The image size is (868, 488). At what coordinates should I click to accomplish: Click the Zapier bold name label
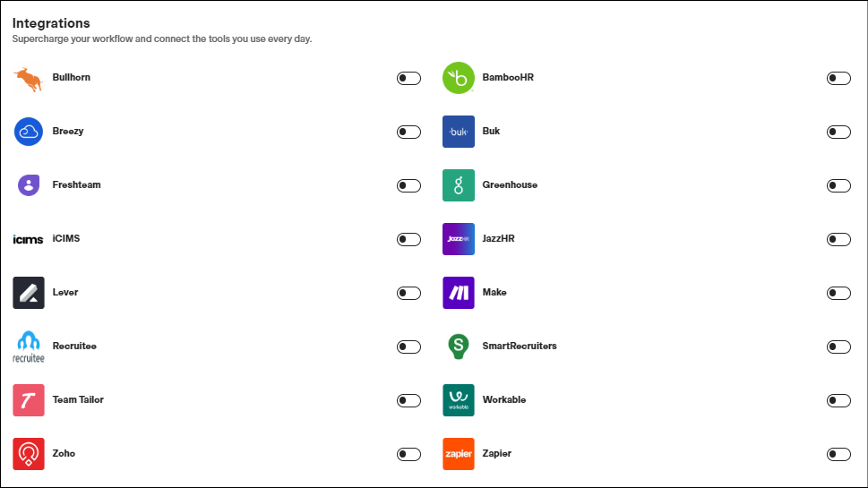click(x=496, y=453)
